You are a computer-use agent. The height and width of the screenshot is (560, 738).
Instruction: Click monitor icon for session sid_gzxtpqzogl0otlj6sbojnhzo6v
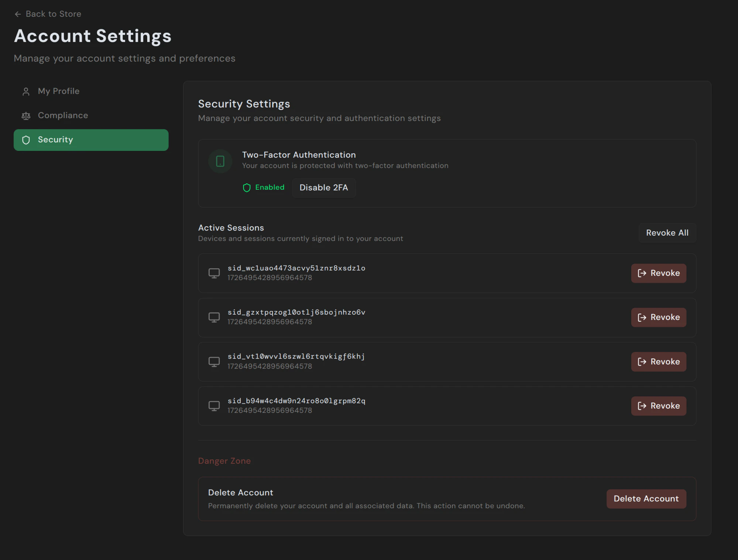(214, 317)
